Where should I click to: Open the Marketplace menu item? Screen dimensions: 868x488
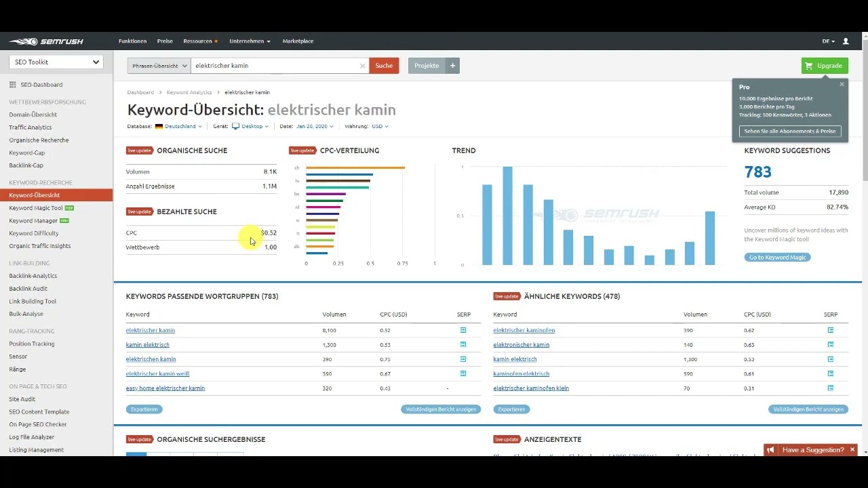click(298, 41)
